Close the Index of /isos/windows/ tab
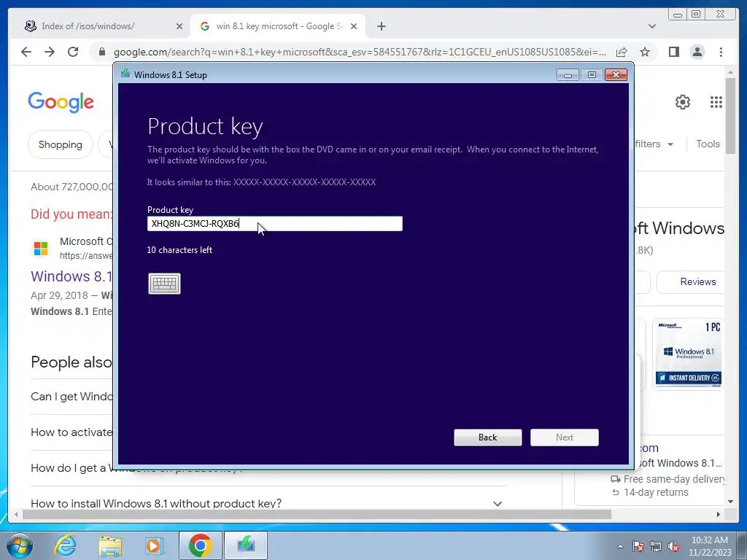 pyautogui.click(x=179, y=26)
